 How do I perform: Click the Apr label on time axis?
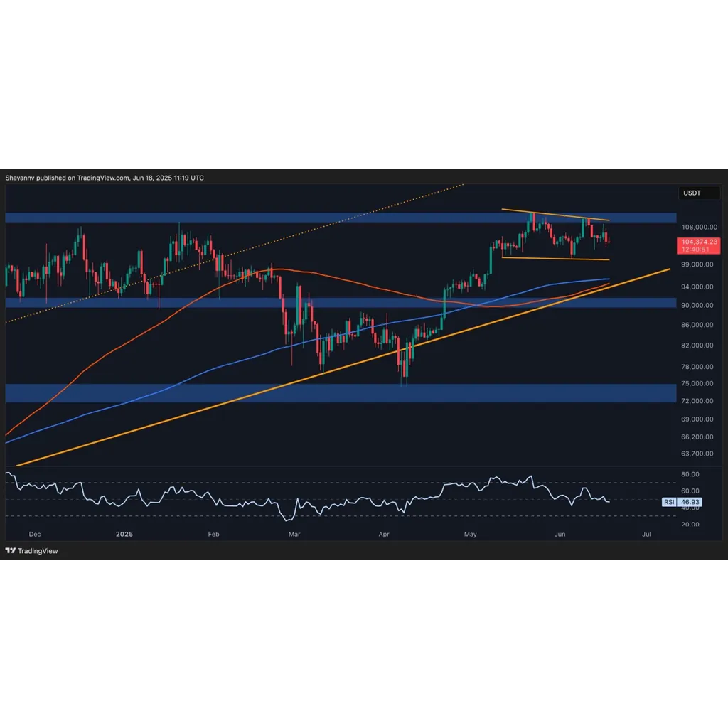coord(384,534)
